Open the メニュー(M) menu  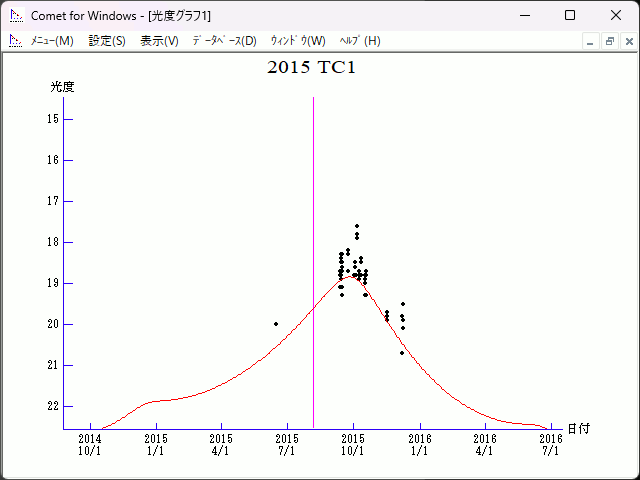(52, 41)
